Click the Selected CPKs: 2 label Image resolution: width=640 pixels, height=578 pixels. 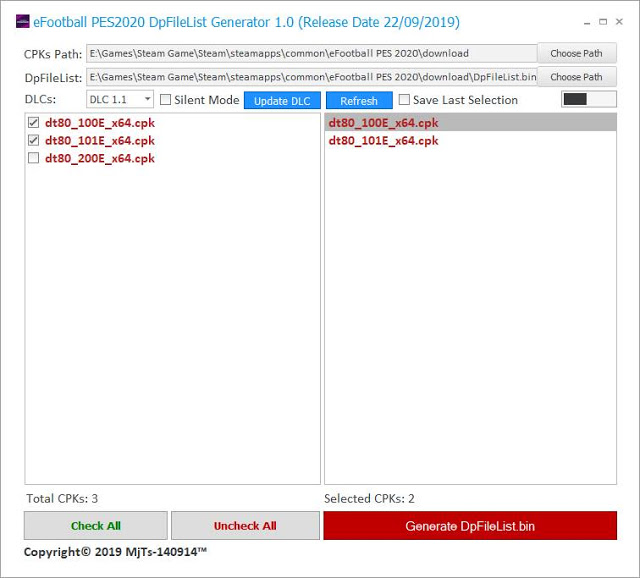(369, 498)
